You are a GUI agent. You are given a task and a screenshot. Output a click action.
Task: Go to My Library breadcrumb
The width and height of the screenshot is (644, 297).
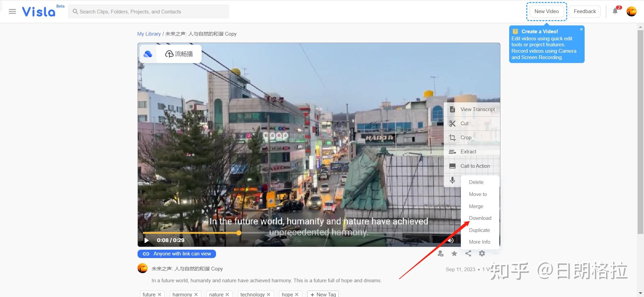pyautogui.click(x=149, y=34)
